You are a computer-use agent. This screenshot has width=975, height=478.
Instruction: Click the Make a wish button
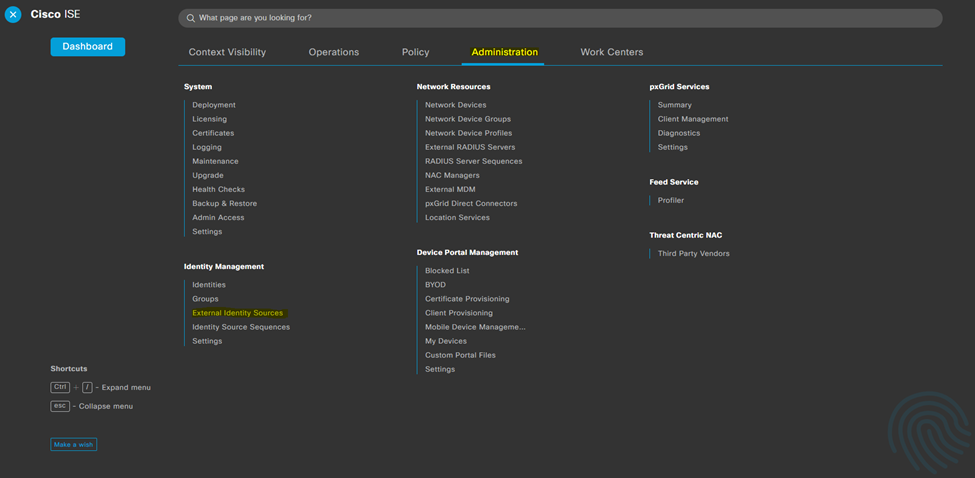[x=74, y=444]
